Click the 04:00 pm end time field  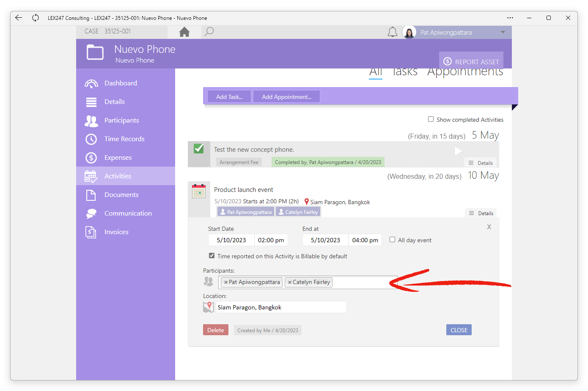click(x=365, y=240)
